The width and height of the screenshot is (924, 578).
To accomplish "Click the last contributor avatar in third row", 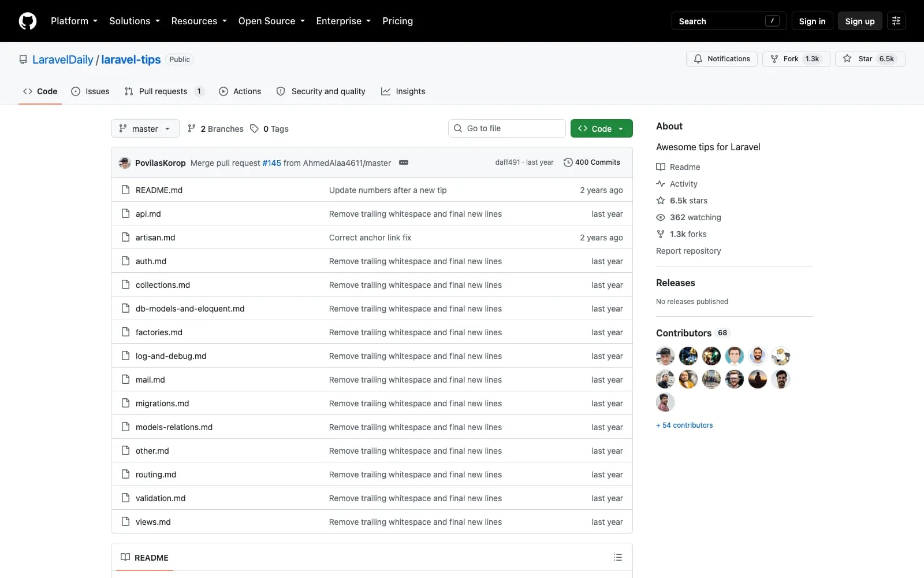I will pos(665,402).
